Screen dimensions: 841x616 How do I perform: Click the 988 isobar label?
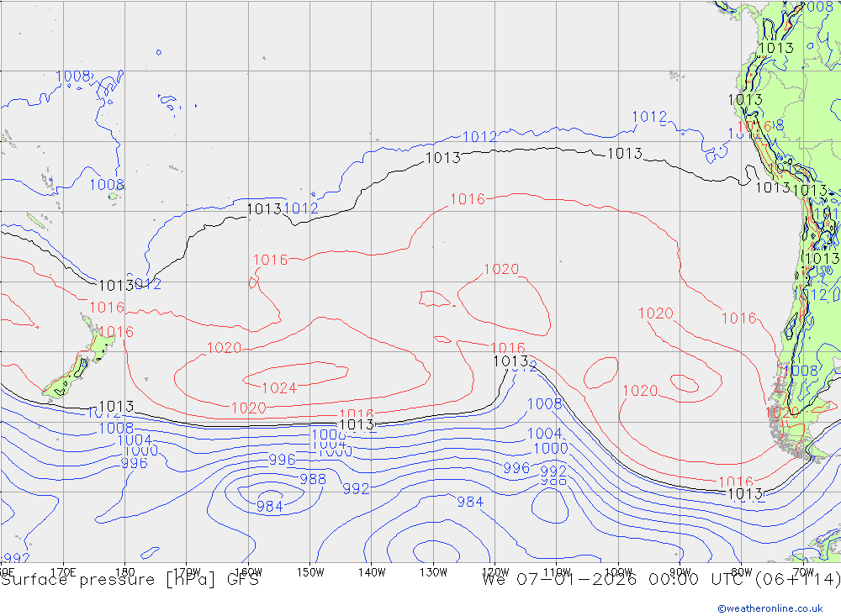click(313, 479)
